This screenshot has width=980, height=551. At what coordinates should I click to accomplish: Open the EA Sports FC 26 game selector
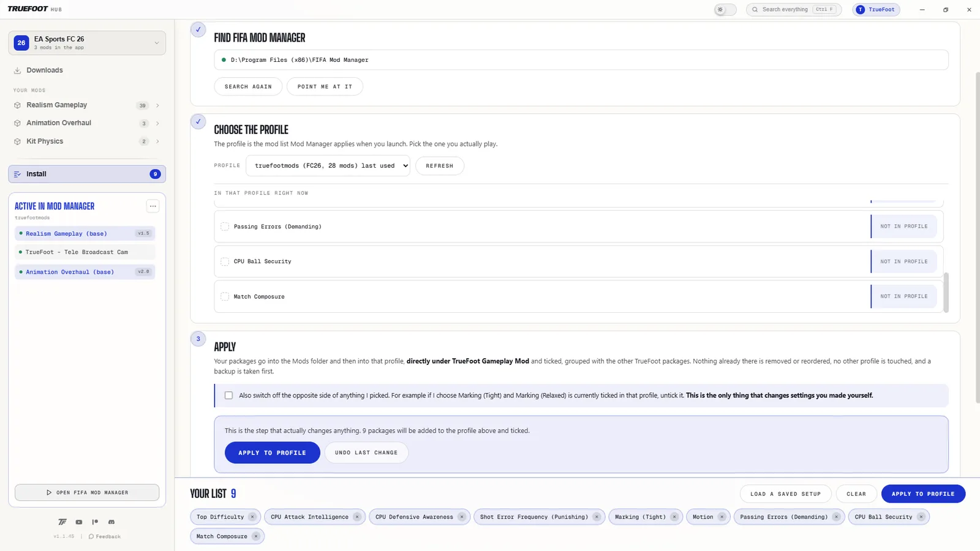(87, 43)
